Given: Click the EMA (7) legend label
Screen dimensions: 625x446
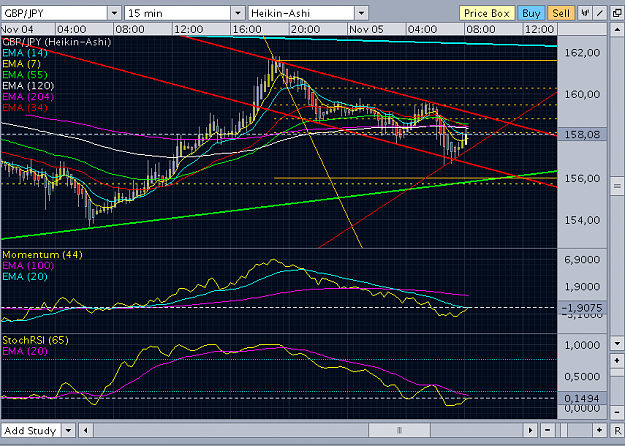Looking at the screenshot, I should pos(22,64).
